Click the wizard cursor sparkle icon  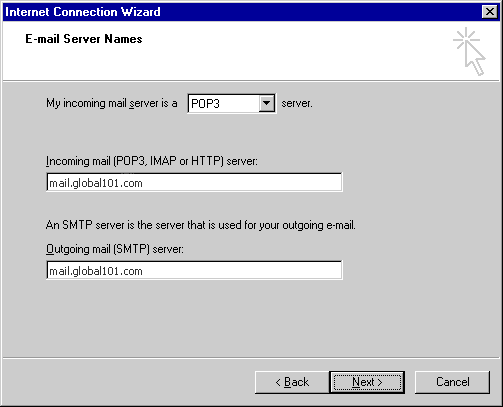coord(469,51)
